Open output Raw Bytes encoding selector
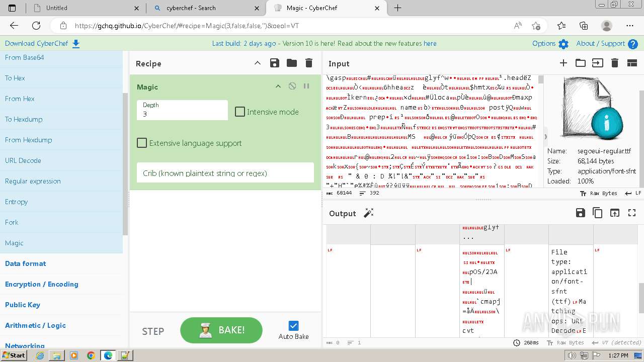Screen dimensions: 644x362 566,342
